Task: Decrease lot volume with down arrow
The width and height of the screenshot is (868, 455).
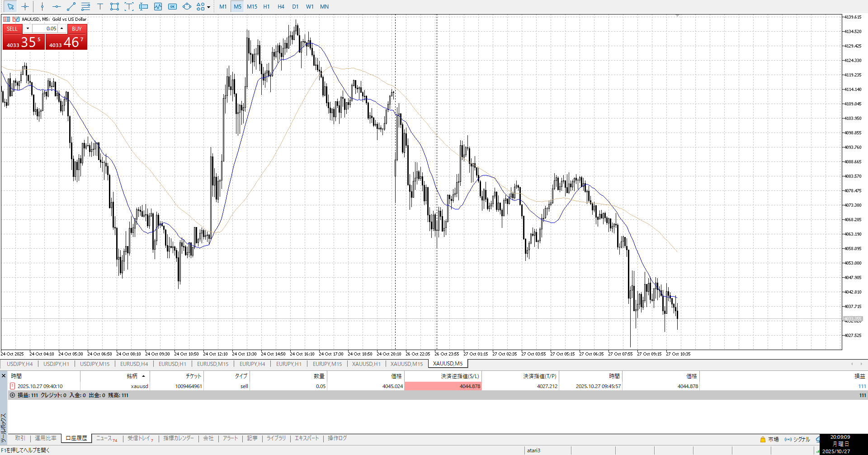Action: click(28, 28)
